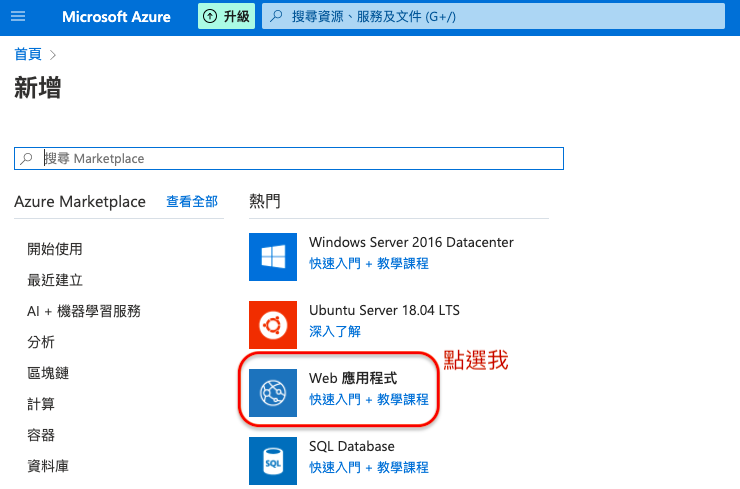Click the magnifier icon in top search bar
This screenshot has width=740, height=489.
[x=277, y=17]
